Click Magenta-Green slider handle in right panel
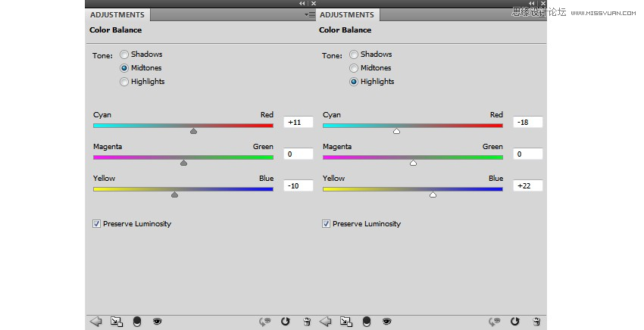 pos(413,163)
